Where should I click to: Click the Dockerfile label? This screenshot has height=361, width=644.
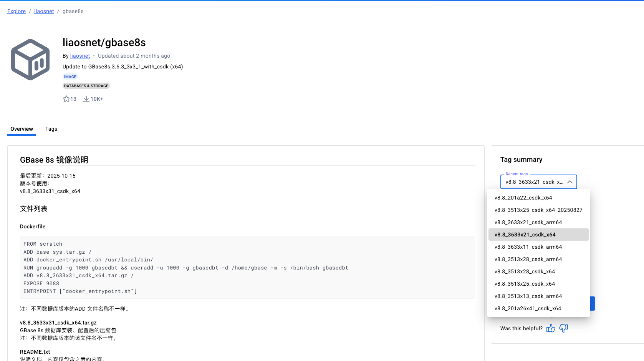click(33, 226)
